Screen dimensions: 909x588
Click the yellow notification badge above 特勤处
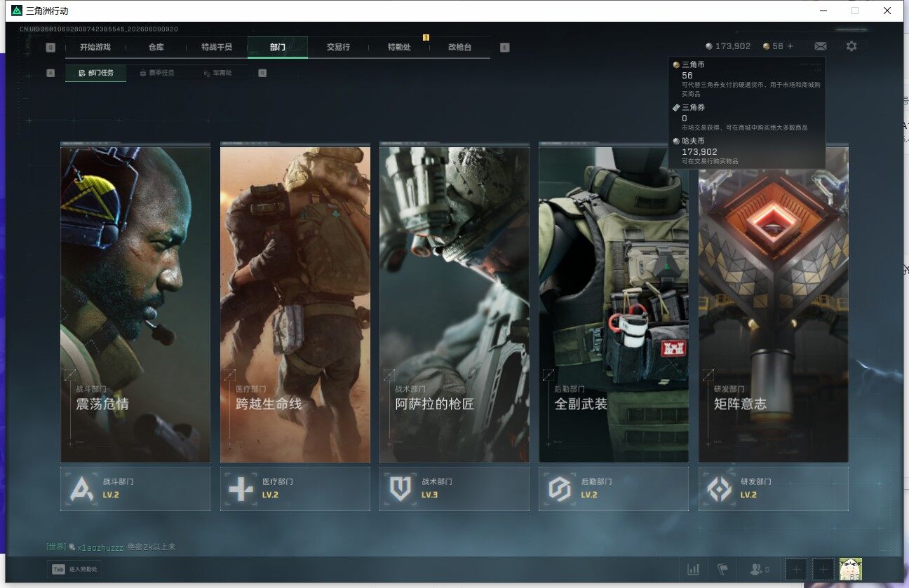pos(426,37)
